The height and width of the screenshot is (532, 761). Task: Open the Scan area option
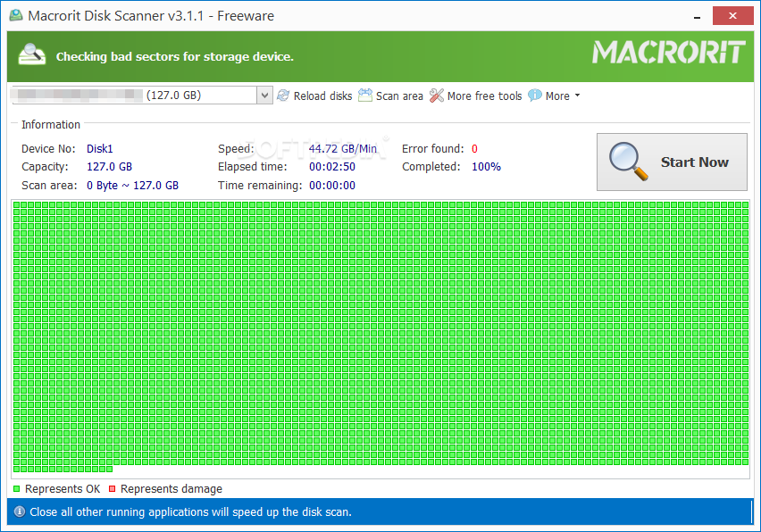point(399,96)
